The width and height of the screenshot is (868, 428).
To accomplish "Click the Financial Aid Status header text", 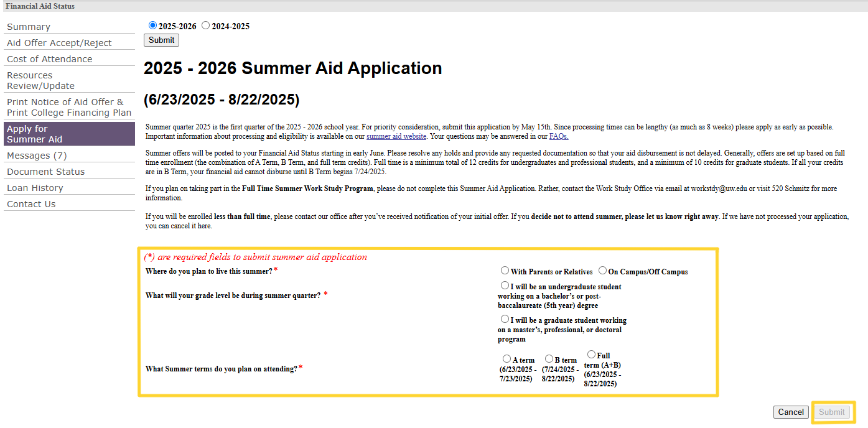I will pyautogui.click(x=40, y=6).
